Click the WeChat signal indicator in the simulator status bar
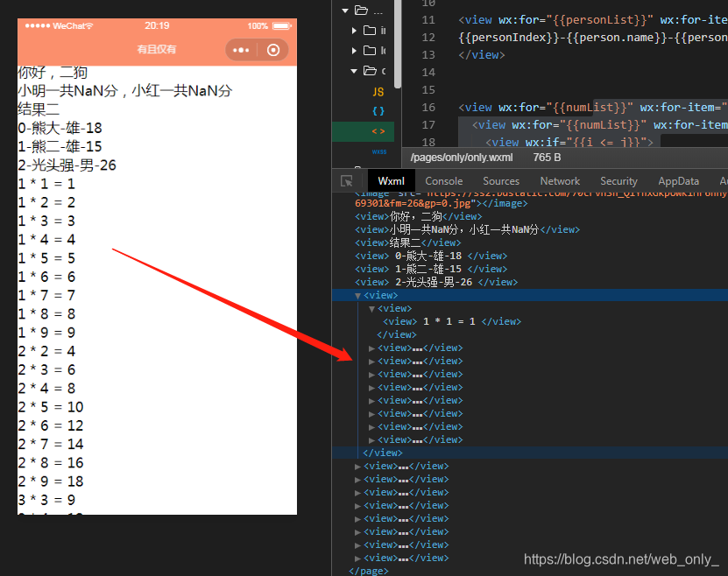This screenshot has height=576, width=728. (59, 26)
